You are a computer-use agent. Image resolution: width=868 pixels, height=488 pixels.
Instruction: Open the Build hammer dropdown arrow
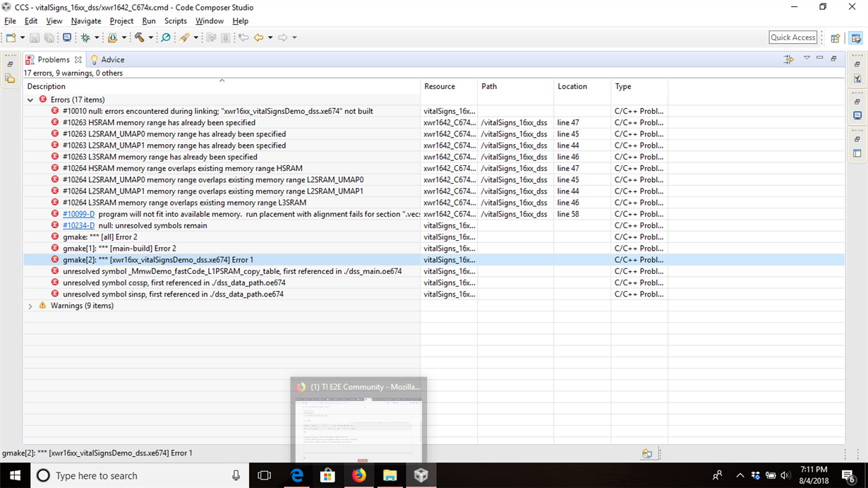(151, 38)
